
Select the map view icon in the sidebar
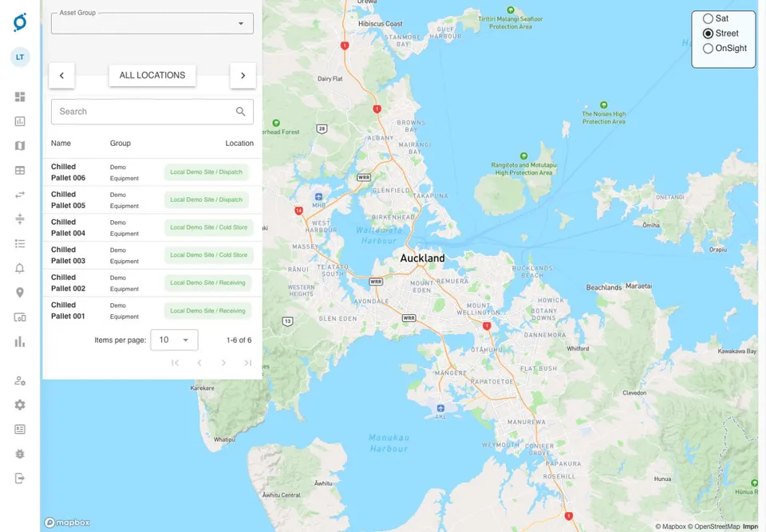coord(20,146)
